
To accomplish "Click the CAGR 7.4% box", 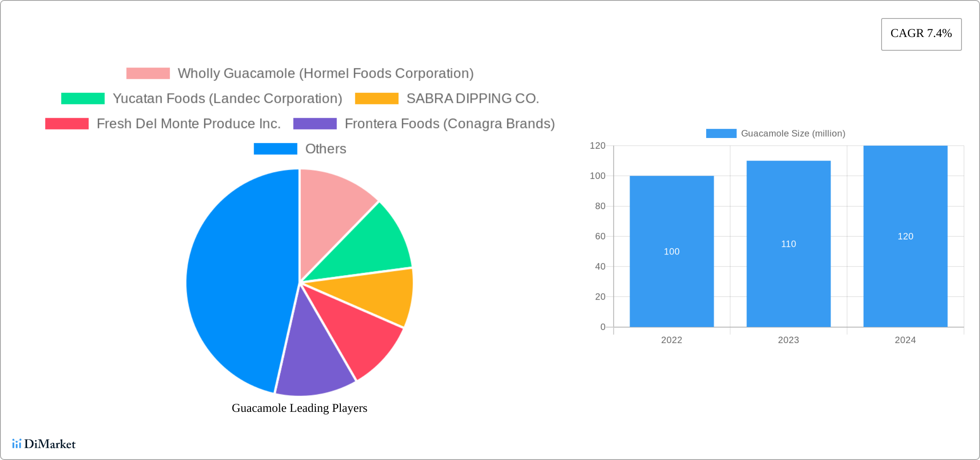I will point(921,34).
